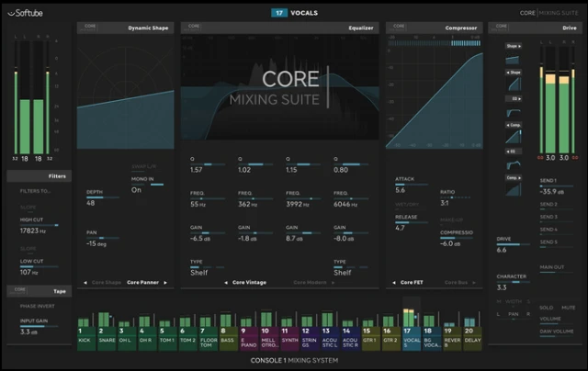588x371 pixels.
Task: Click the Compressor section title
Action: click(x=461, y=28)
